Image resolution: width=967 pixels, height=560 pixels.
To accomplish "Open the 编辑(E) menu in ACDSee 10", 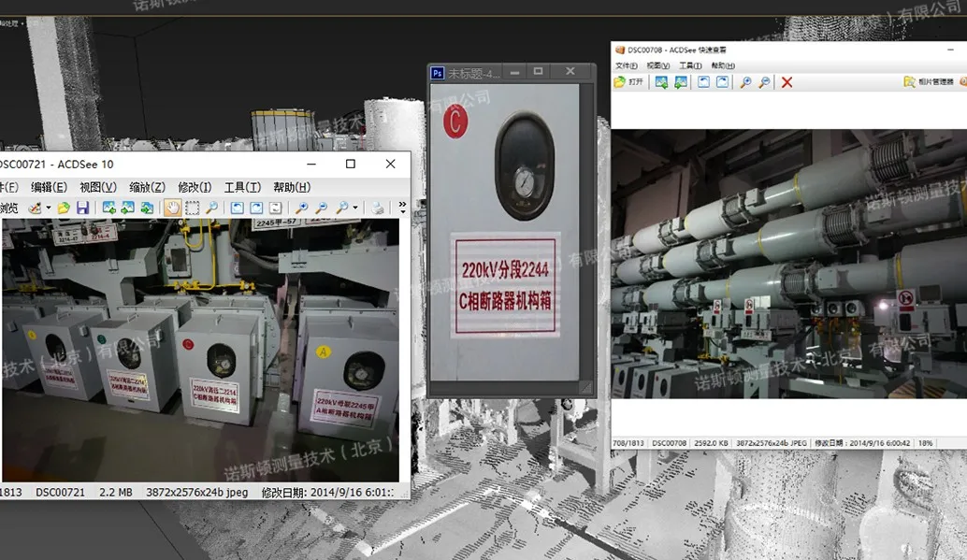I will [x=49, y=187].
